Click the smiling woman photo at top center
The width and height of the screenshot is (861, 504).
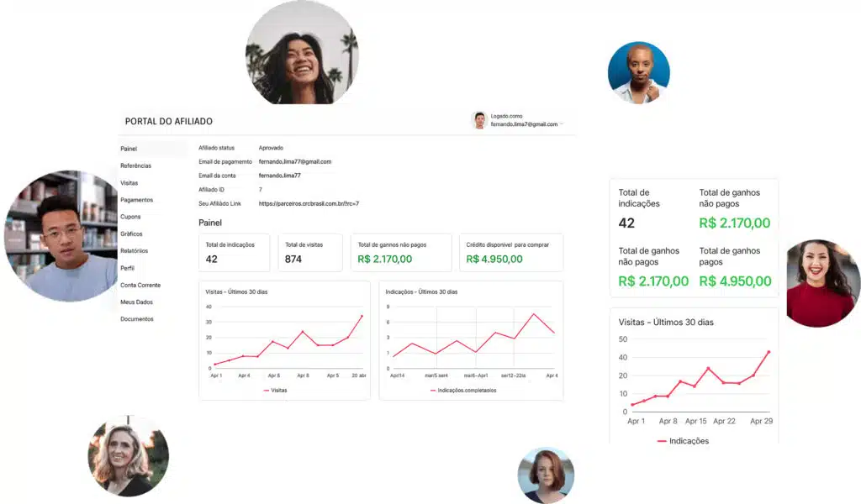pyautogui.click(x=302, y=52)
